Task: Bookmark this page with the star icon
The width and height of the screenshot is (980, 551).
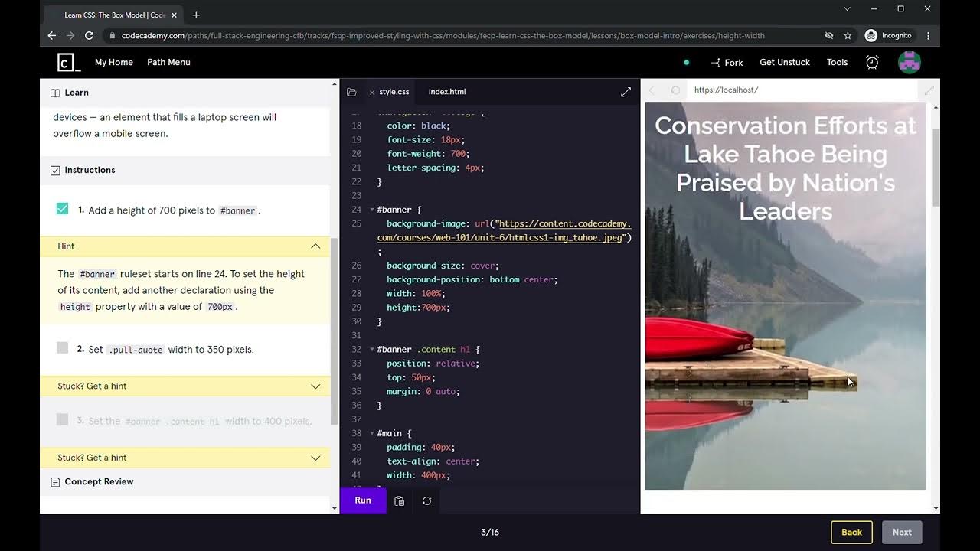Action: [848, 35]
